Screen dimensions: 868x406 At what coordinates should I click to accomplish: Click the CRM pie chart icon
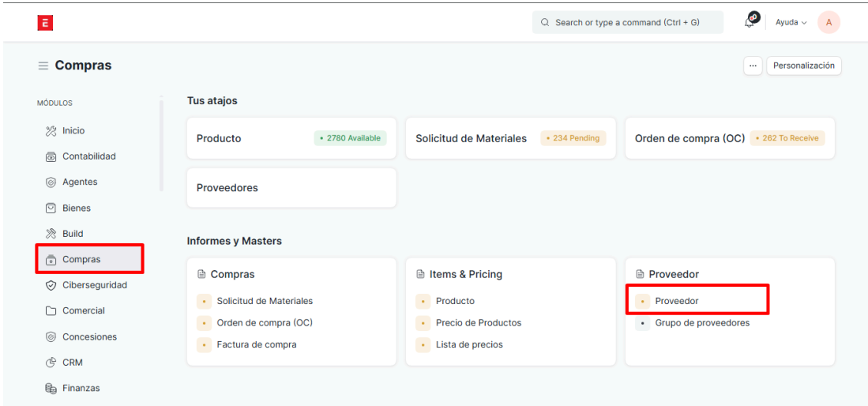click(x=51, y=363)
